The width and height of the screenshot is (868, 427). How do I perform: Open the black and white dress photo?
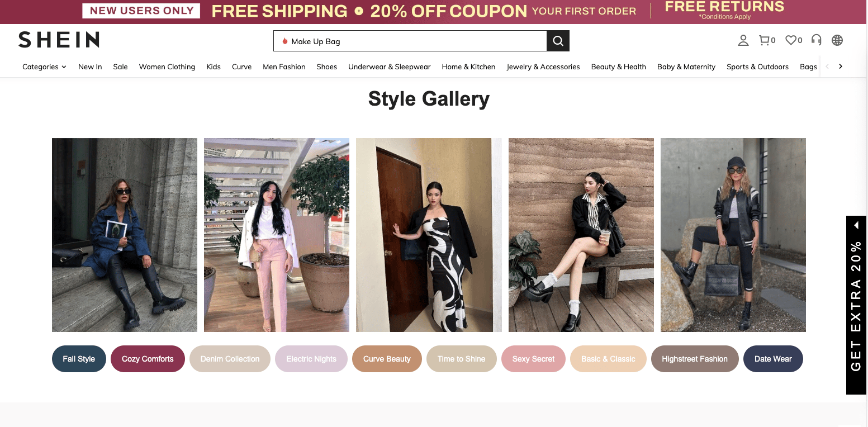tap(429, 235)
